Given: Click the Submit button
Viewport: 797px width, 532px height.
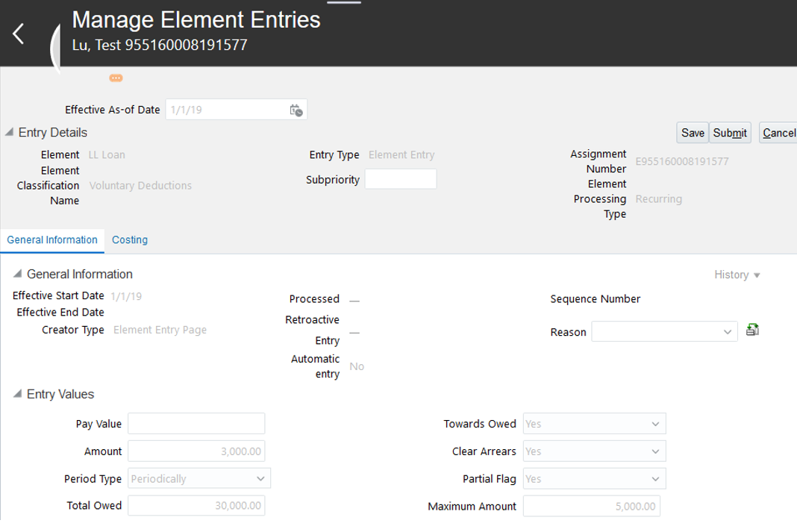Looking at the screenshot, I should pos(730,133).
